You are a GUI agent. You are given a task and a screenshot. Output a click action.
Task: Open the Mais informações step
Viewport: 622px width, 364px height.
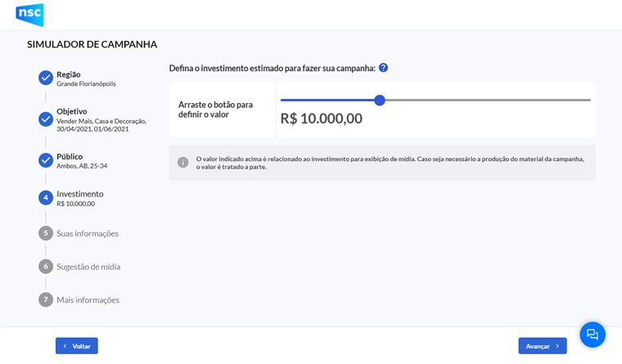point(88,299)
